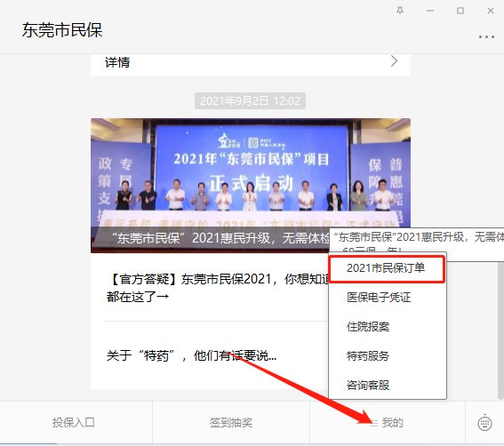The height and width of the screenshot is (446, 504).
Task: Expand the 详情 chevron arrow
Action: pos(394,61)
